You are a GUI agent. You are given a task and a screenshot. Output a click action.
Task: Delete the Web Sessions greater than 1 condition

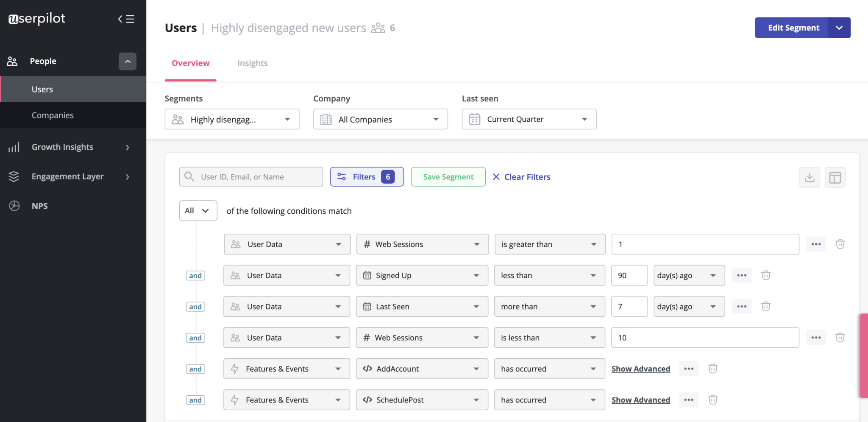click(840, 244)
